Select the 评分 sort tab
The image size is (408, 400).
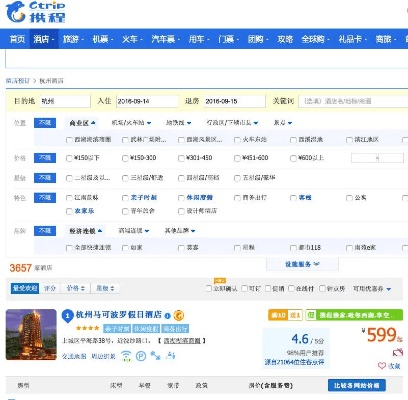50,288
